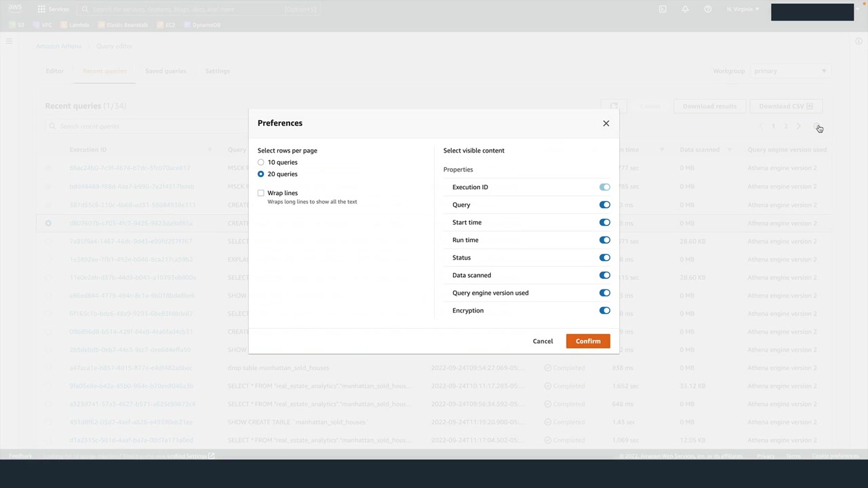Go to page 1 of recent queries
Viewport: 868px width, 488px height.
coord(773,127)
